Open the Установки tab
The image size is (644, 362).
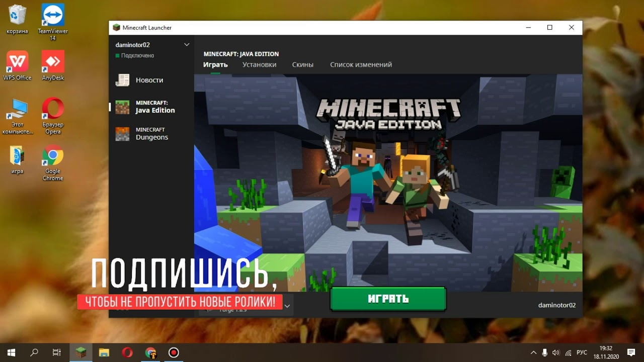point(259,64)
